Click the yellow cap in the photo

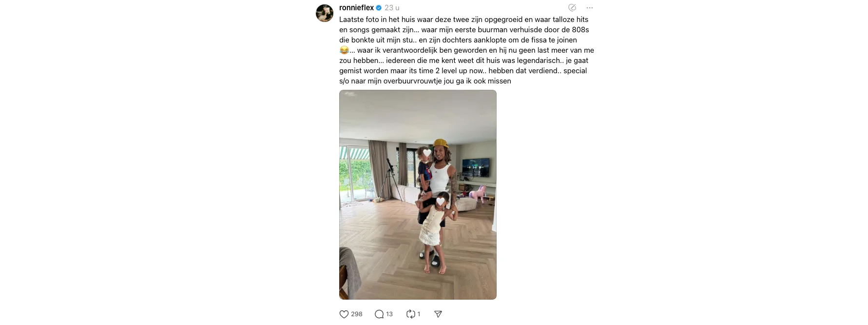coord(440,145)
